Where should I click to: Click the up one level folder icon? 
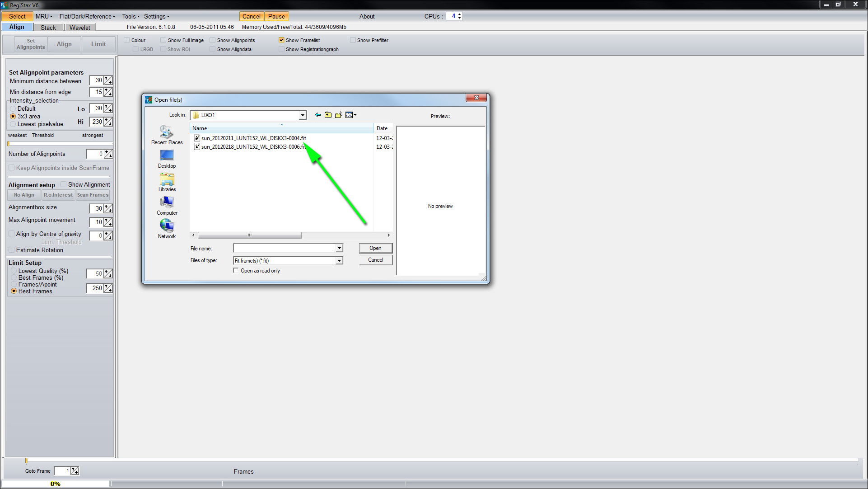[328, 115]
